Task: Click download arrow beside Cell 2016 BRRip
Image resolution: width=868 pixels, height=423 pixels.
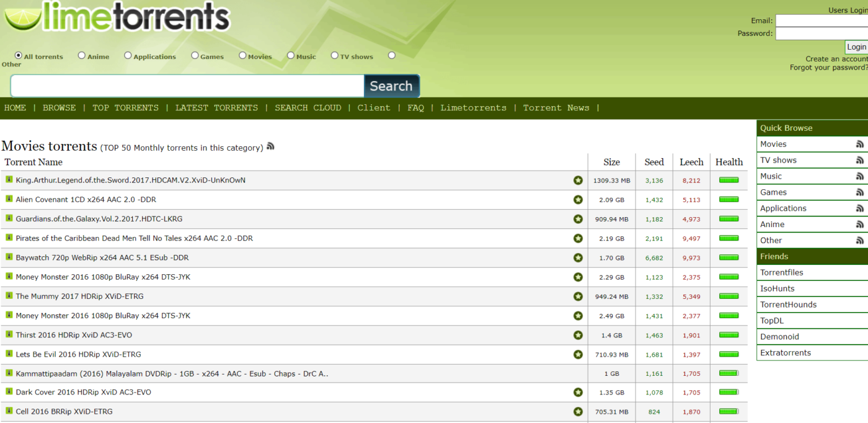Action: point(9,411)
